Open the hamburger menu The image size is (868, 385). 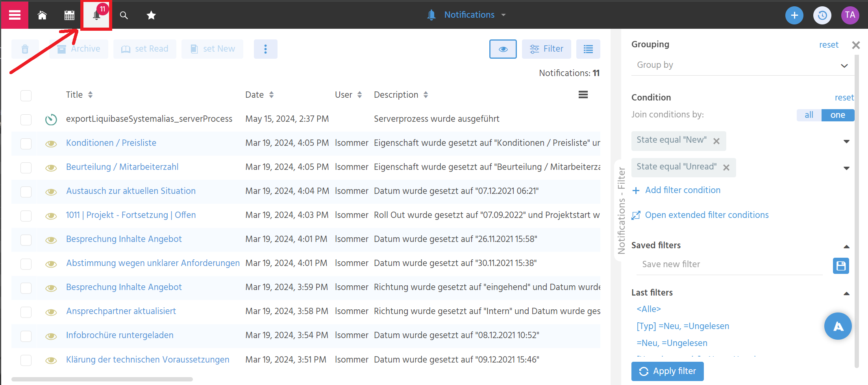(x=14, y=15)
